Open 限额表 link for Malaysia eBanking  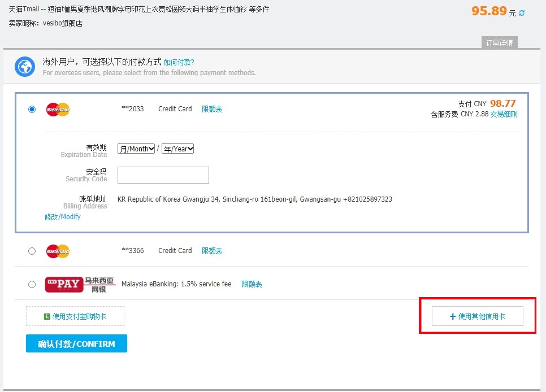click(x=252, y=284)
